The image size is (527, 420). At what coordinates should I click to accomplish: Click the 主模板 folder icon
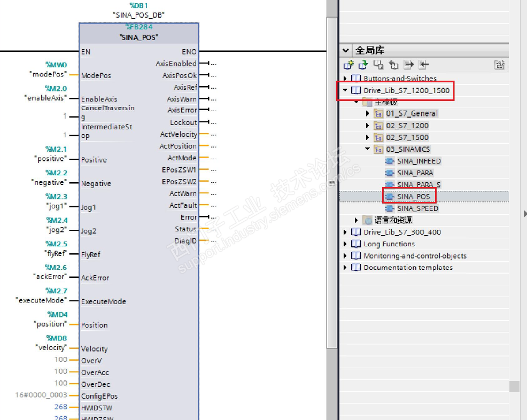click(x=367, y=102)
